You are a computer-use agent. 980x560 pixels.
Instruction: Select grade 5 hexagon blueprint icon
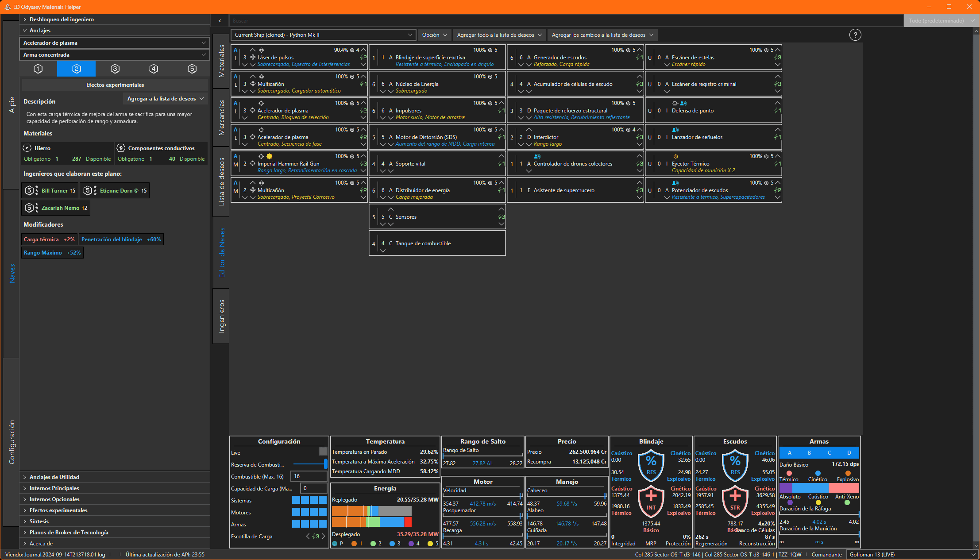point(192,69)
